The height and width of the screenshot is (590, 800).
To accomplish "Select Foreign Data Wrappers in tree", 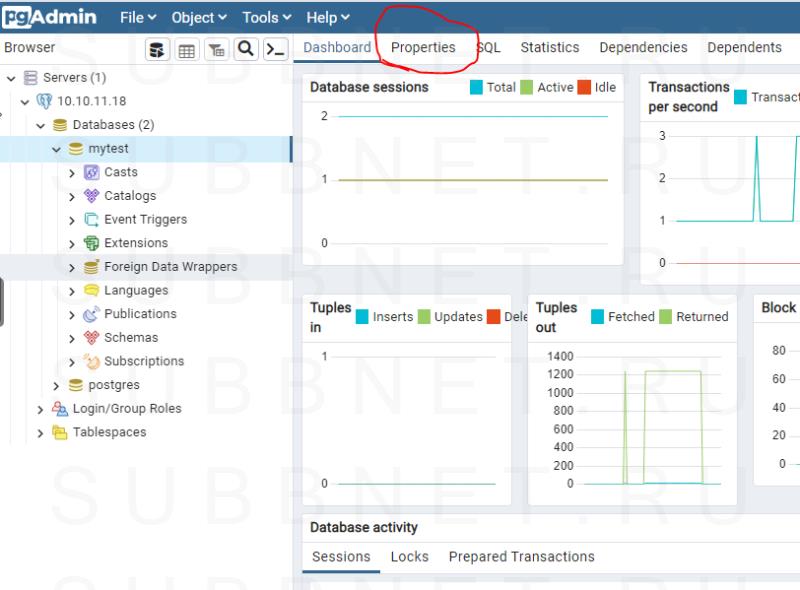I will click(x=170, y=267).
